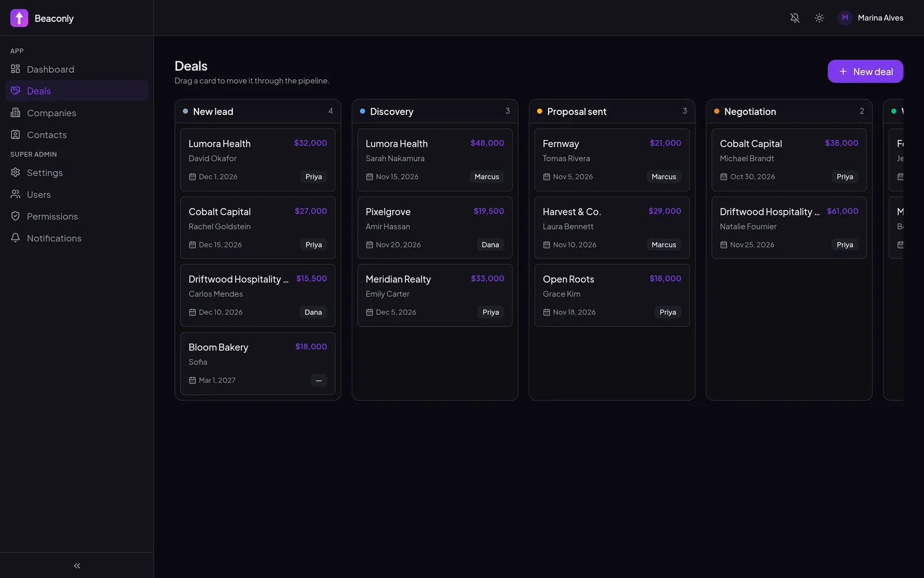Click the Settings gear icon
Viewport: 924px width, 578px height.
pos(16,172)
